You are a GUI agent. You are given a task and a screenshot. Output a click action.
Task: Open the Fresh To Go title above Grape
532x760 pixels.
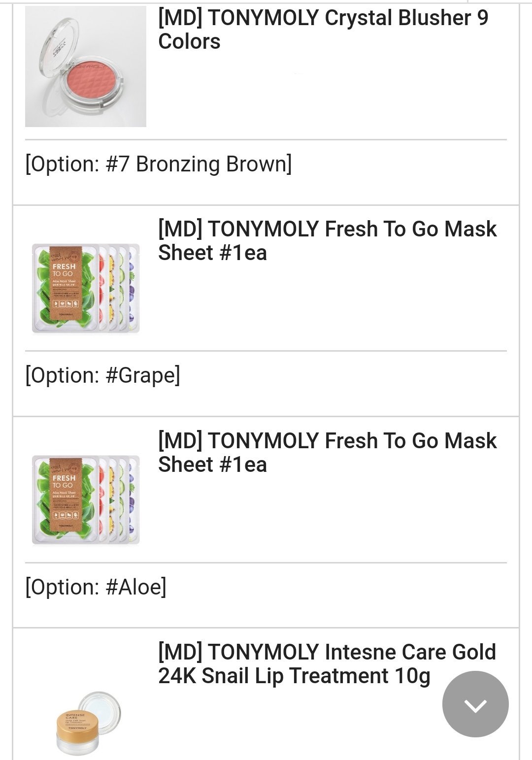327,241
